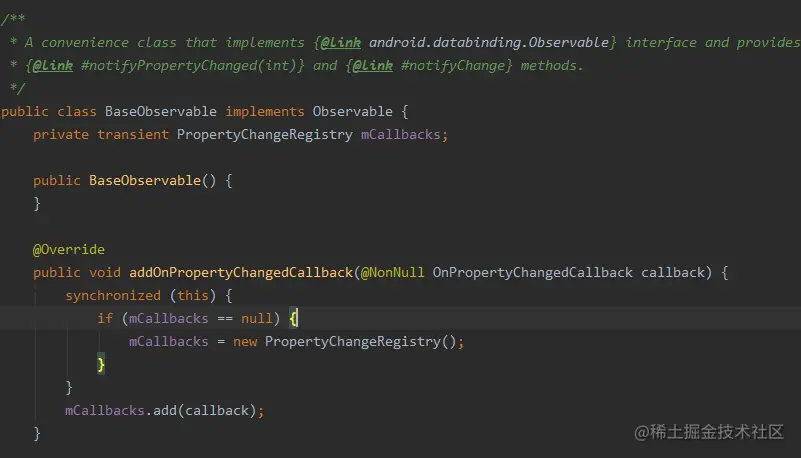Click the 'transient' keyword

pos(133,134)
